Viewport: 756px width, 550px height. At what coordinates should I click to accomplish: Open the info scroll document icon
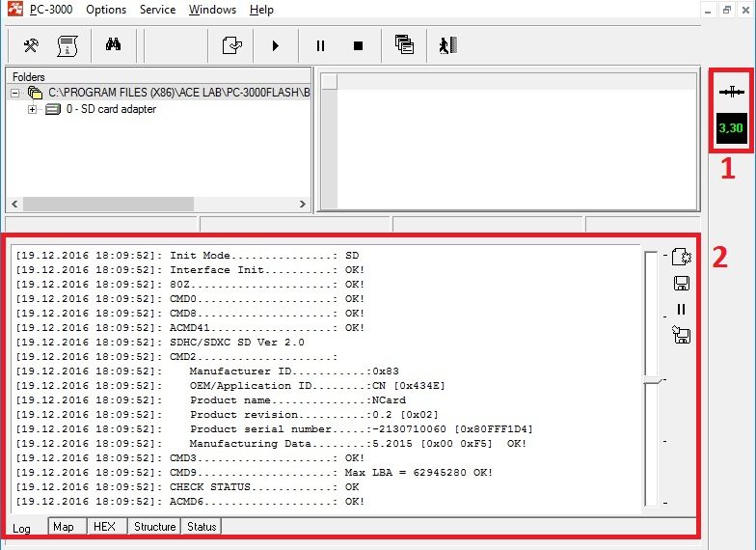click(x=67, y=46)
